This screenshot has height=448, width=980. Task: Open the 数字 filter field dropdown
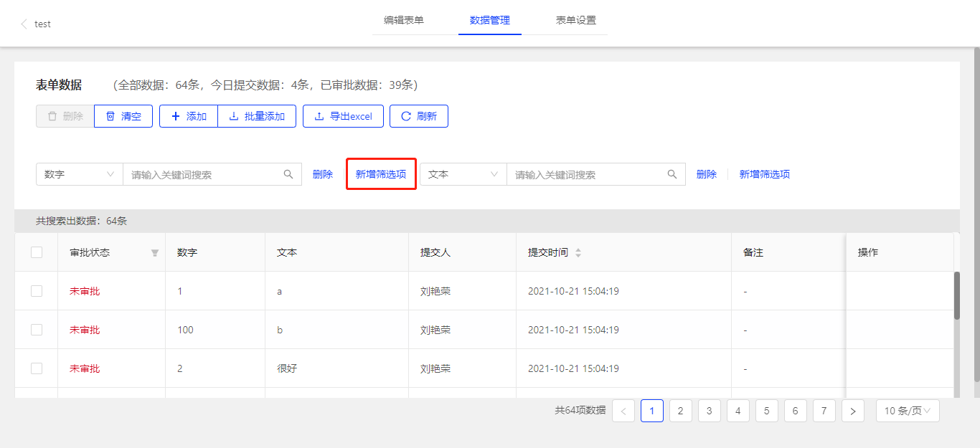79,174
